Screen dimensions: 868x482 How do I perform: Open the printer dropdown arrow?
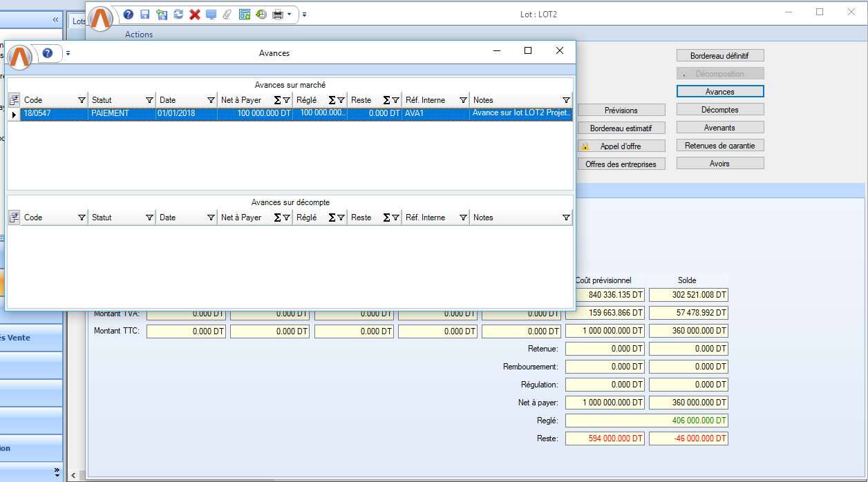coord(289,15)
